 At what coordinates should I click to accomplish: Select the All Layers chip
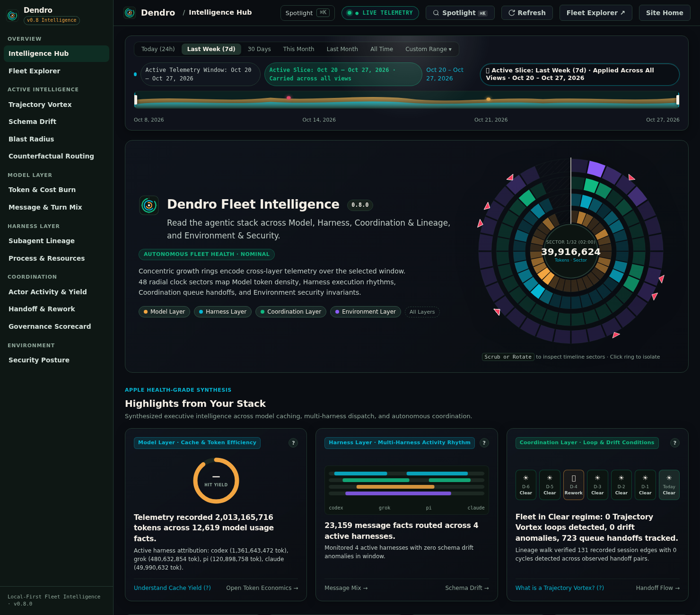422,312
